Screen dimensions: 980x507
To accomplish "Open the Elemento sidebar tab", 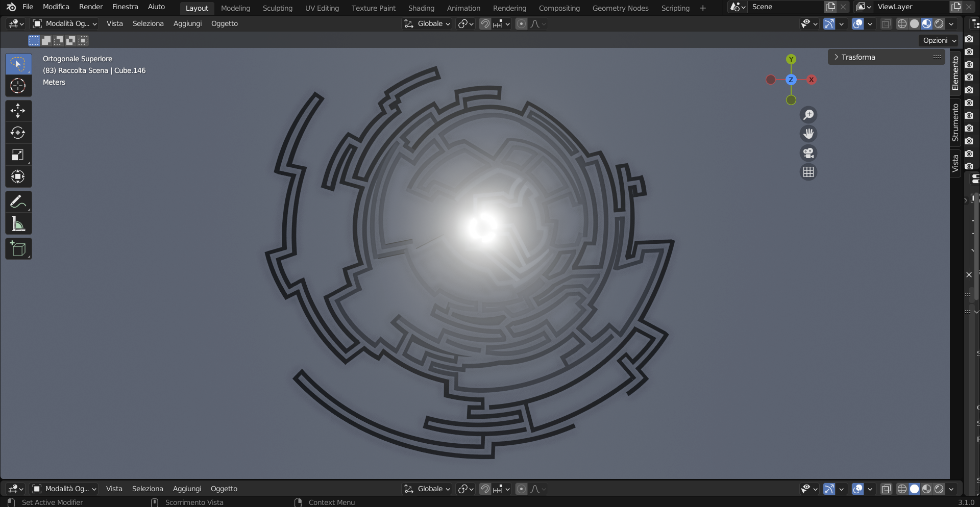I will point(955,73).
